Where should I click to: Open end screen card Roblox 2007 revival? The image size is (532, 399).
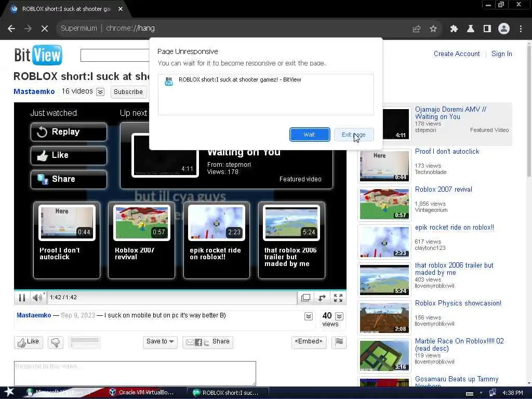[141, 240]
